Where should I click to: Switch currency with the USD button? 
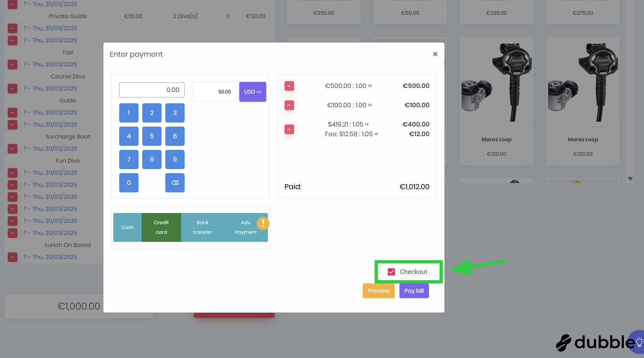(x=252, y=92)
